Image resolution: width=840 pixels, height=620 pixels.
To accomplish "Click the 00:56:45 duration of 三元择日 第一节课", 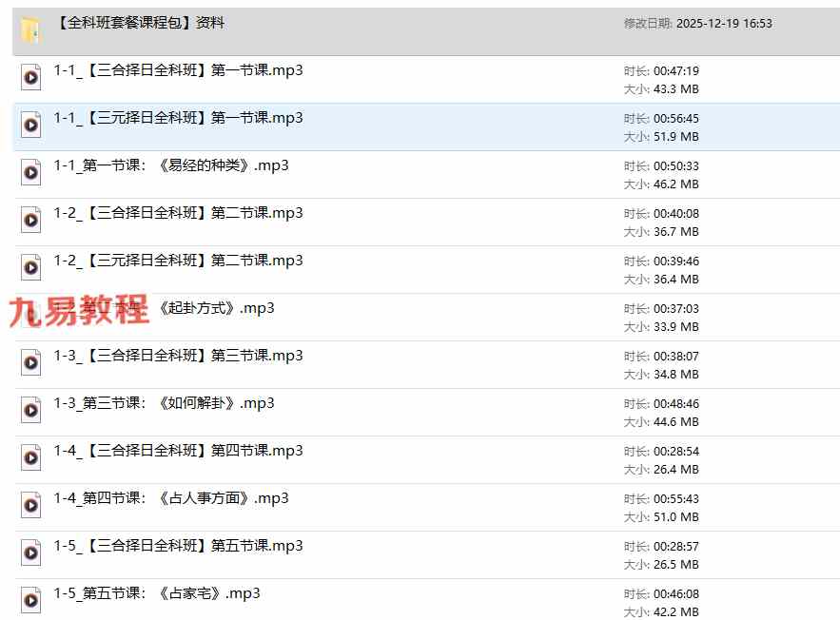I will [x=675, y=119].
